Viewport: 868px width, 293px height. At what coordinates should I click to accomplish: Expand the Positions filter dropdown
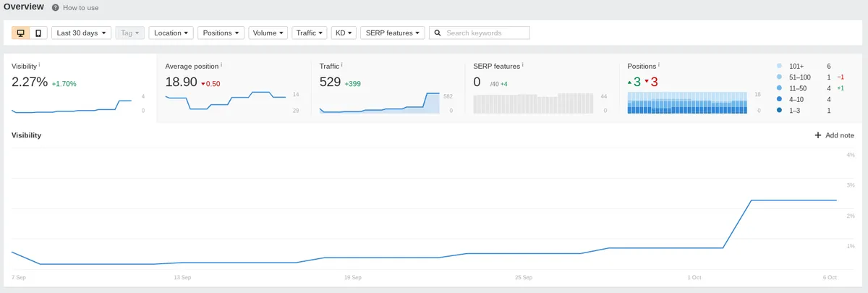pos(221,33)
